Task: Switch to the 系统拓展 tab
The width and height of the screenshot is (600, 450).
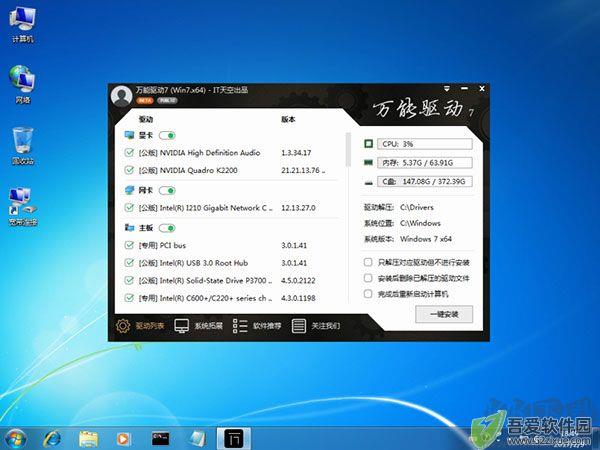Action: [x=198, y=326]
